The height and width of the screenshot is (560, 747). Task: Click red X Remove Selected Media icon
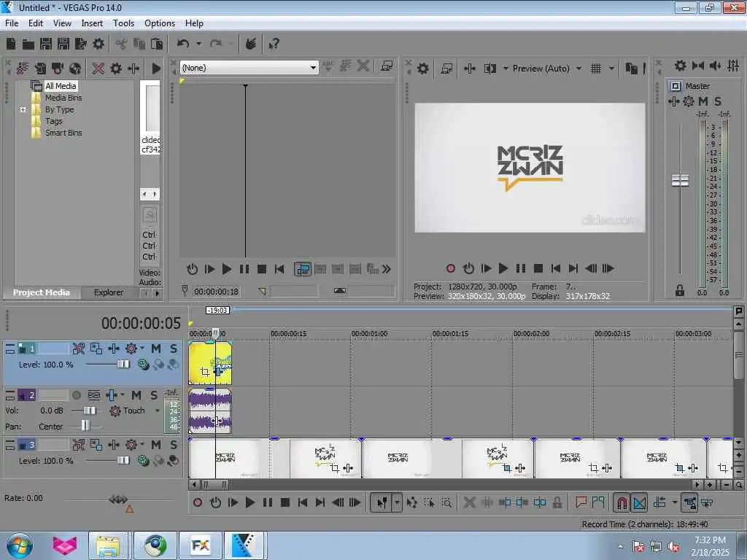point(98,69)
